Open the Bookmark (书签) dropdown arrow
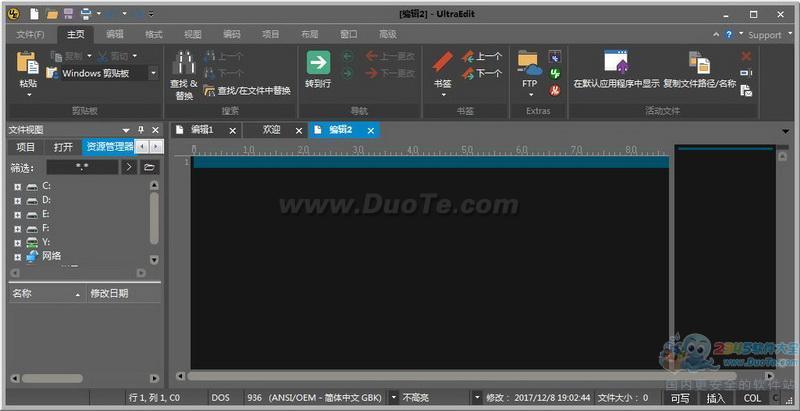This screenshot has width=800, height=411. (443, 95)
